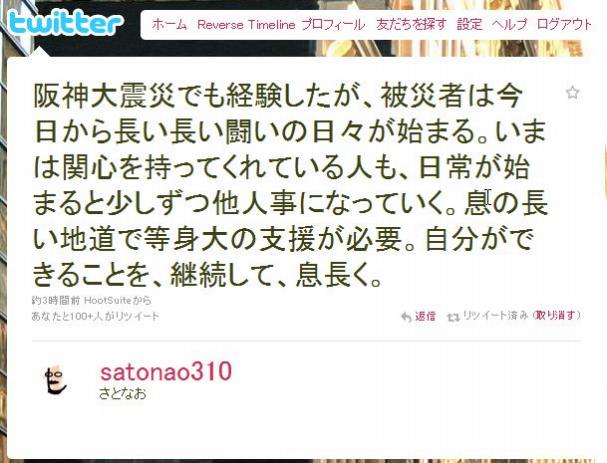Viewport: 607px width, 463px height.
Task: Click ログアウト to sign out
Action: pos(565,25)
